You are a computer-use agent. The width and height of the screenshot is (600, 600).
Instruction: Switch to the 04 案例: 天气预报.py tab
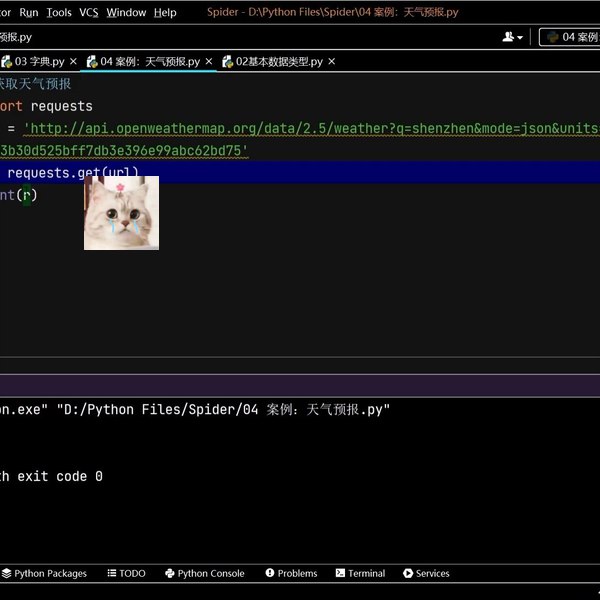point(150,62)
